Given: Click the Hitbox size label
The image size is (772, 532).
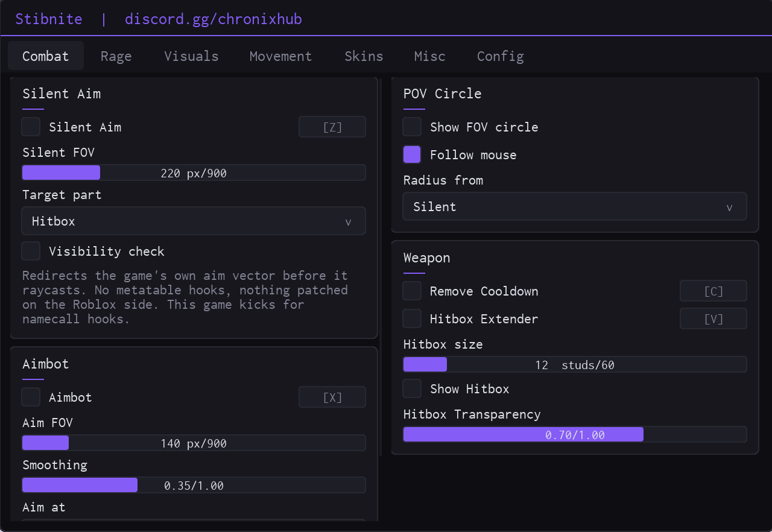Looking at the screenshot, I should click(x=443, y=344).
